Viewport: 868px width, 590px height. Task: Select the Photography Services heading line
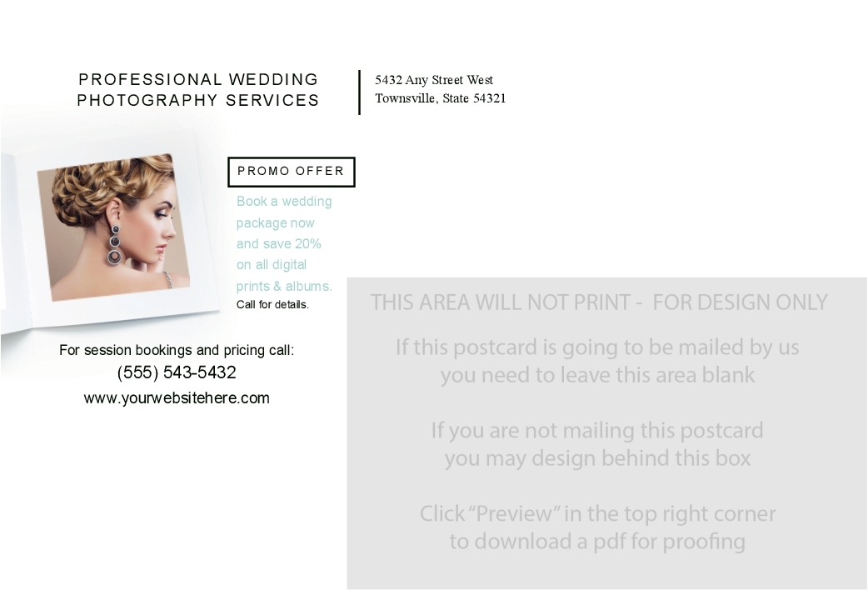pyautogui.click(x=198, y=100)
